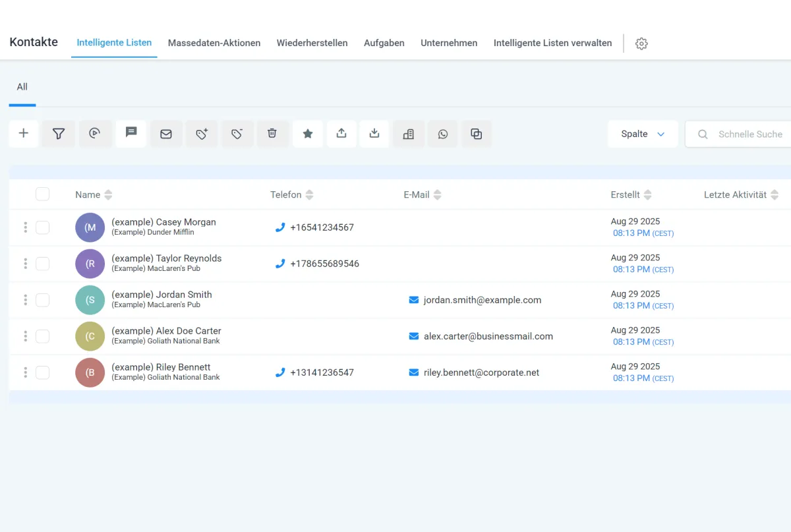Click the building company icon in toolbar
The image size is (791, 532).
point(409,134)
